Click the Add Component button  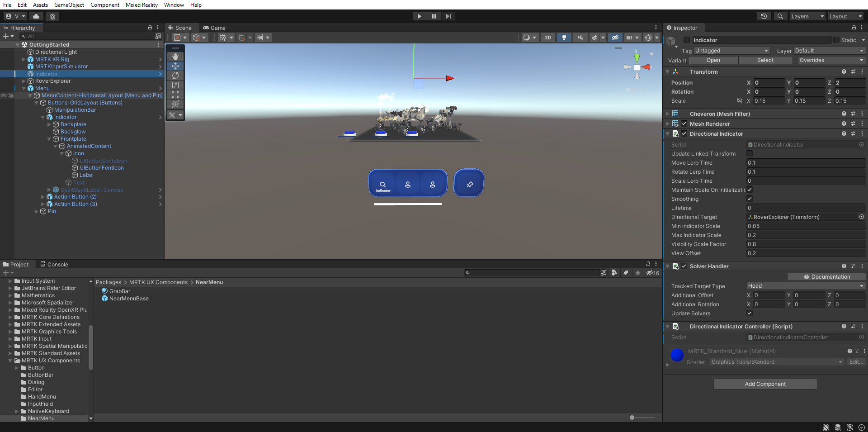[765, 384]
